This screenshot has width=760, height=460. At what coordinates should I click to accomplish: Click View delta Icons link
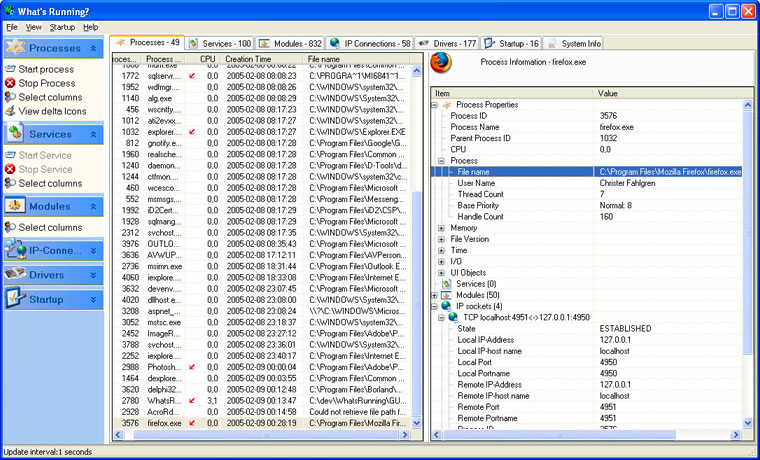tap(52, 111)
